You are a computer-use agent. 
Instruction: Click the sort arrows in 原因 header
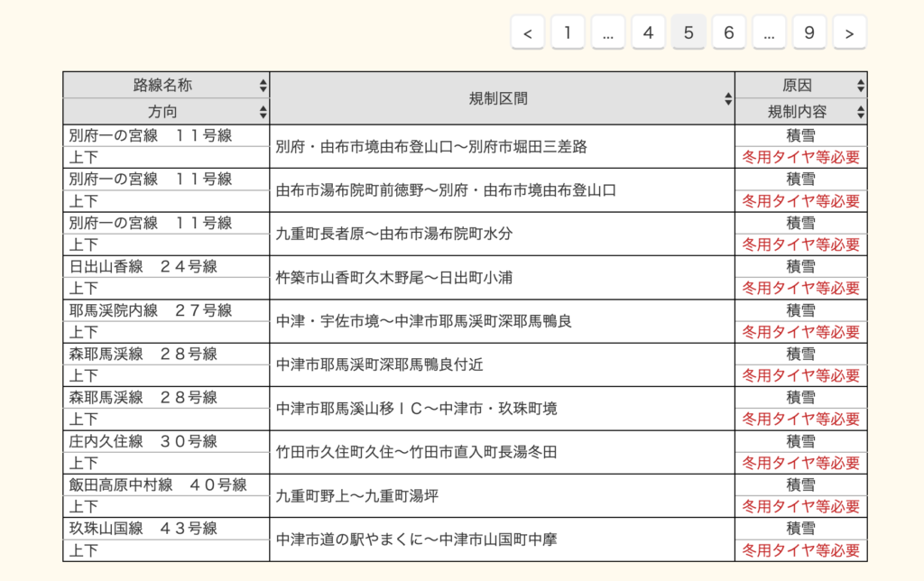(x=860, y=86)
